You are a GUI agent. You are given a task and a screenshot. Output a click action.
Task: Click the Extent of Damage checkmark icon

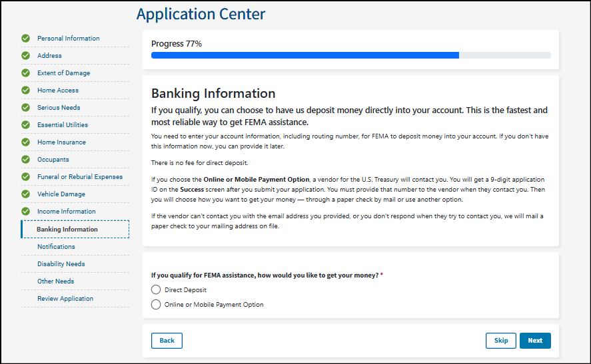click(x=25, y=73)
